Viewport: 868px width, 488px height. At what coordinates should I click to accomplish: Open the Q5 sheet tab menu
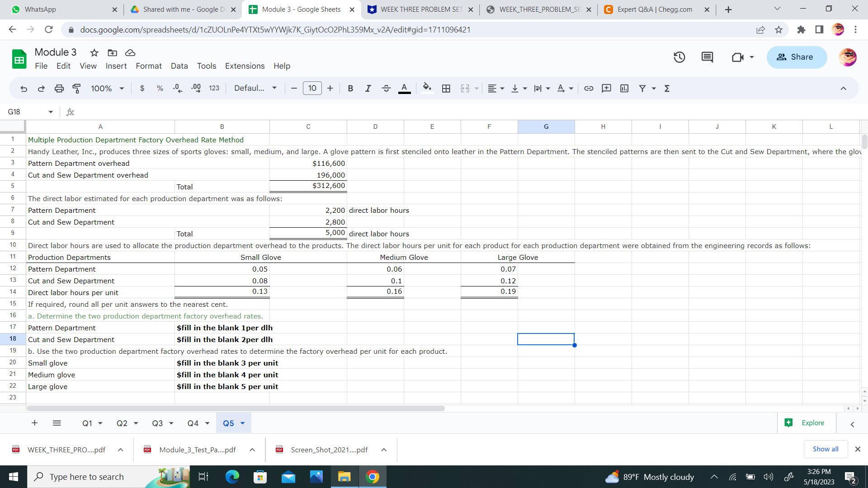pyautogui.click(x=241, y=423)
